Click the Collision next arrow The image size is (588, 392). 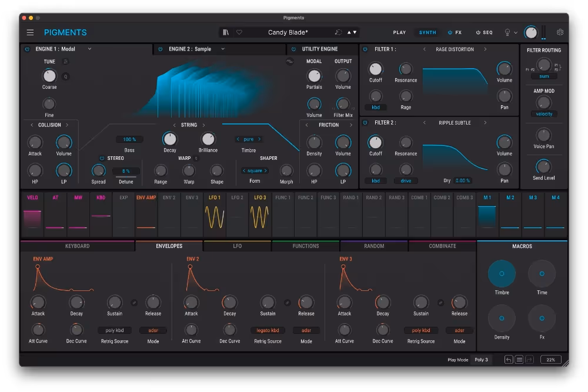click(67, 125)
